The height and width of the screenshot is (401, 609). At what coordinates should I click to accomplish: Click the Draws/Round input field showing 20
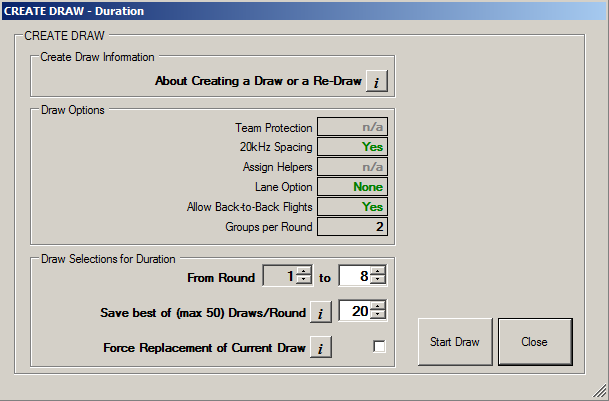tap(355, 310)
